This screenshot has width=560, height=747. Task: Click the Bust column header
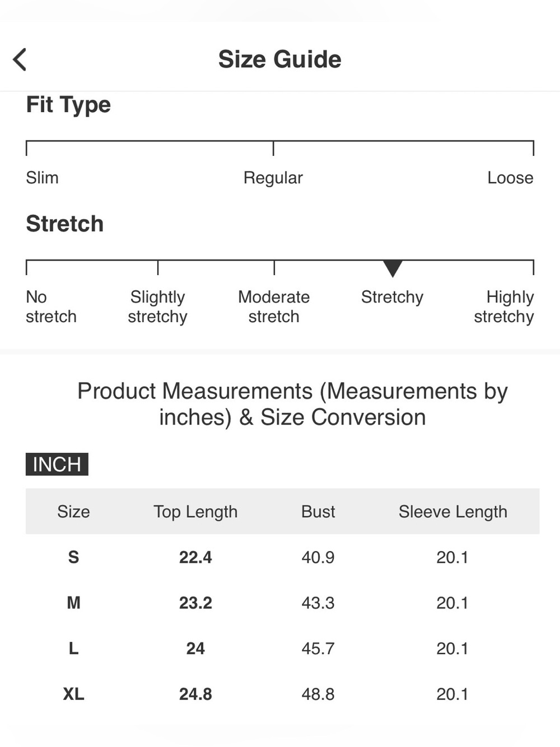pyautogui.click(x=318, y=511)
